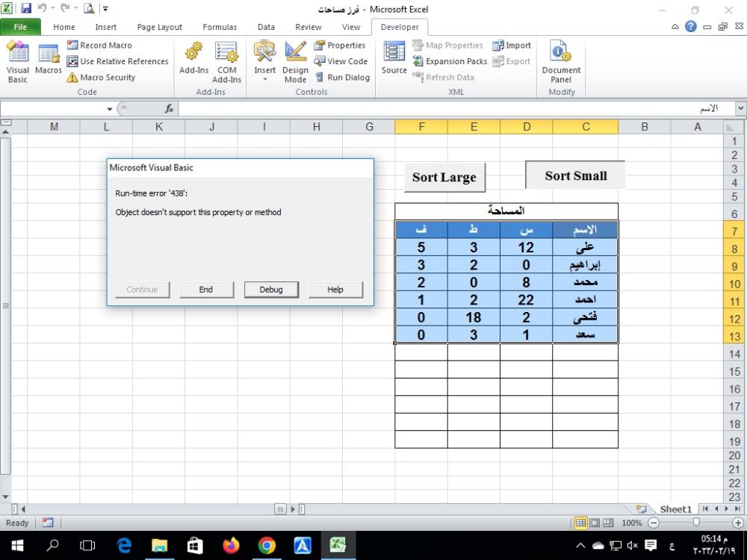Open Macro Security settings
The width and height of the screenshot is (747, 560).
tap(101, 77)
